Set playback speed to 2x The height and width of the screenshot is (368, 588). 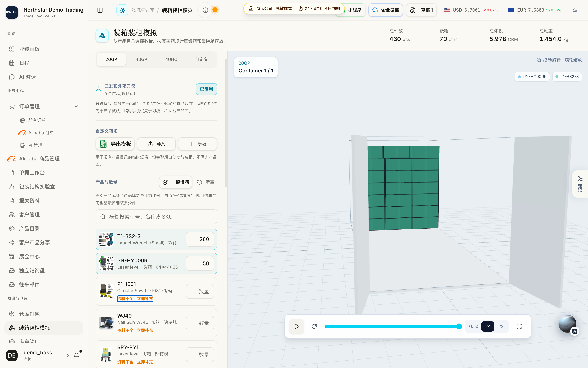point(501,326)
